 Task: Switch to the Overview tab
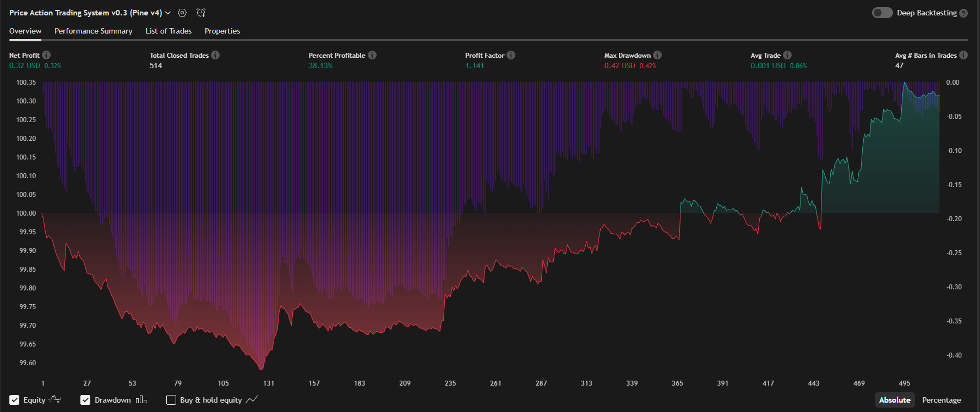(x=25, y=31)
